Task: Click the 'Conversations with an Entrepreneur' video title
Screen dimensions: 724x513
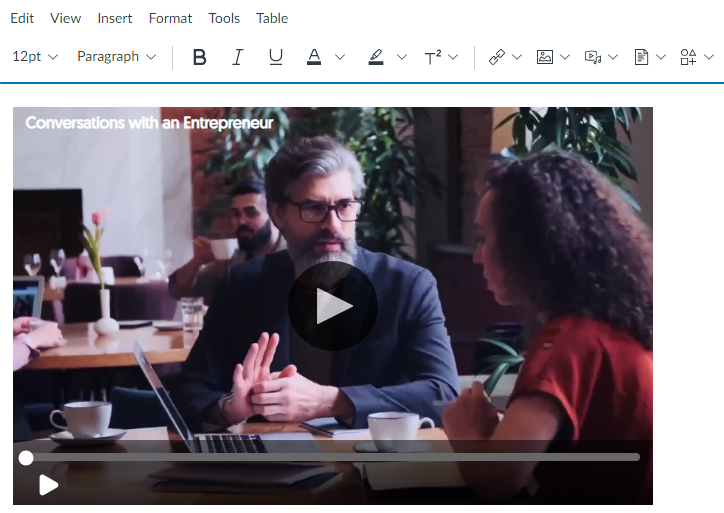Action: [x=149, y=123]
